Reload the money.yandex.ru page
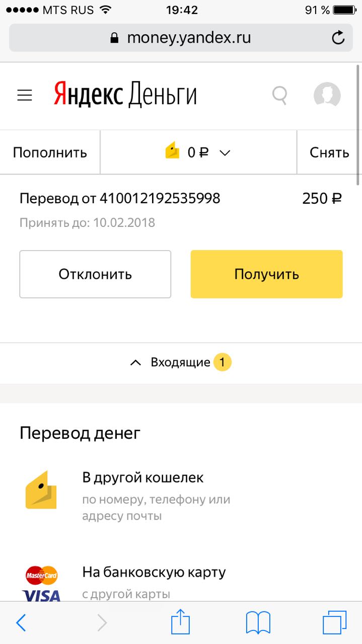 pyautogui.click(x=338, y=37)
